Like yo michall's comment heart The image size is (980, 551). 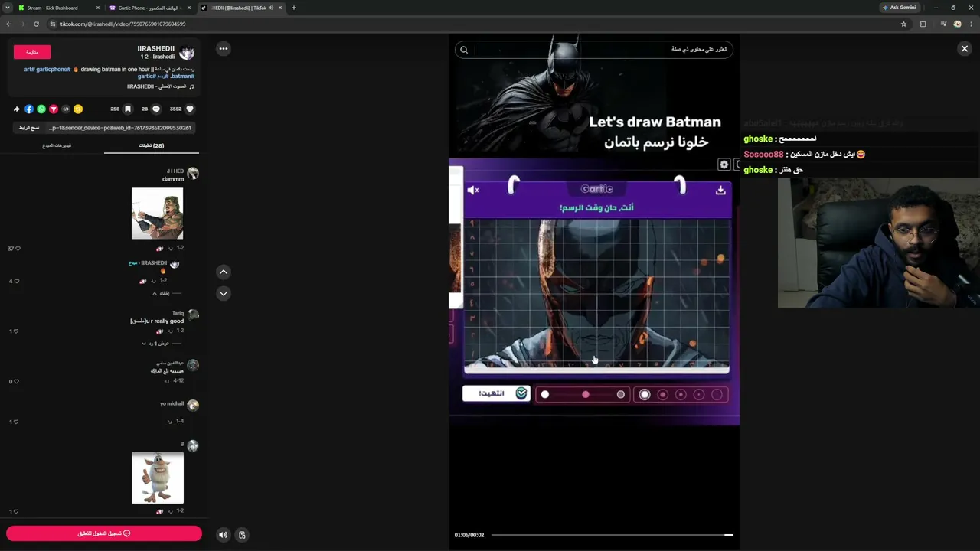pyautogui.click(x=15, y=422)
